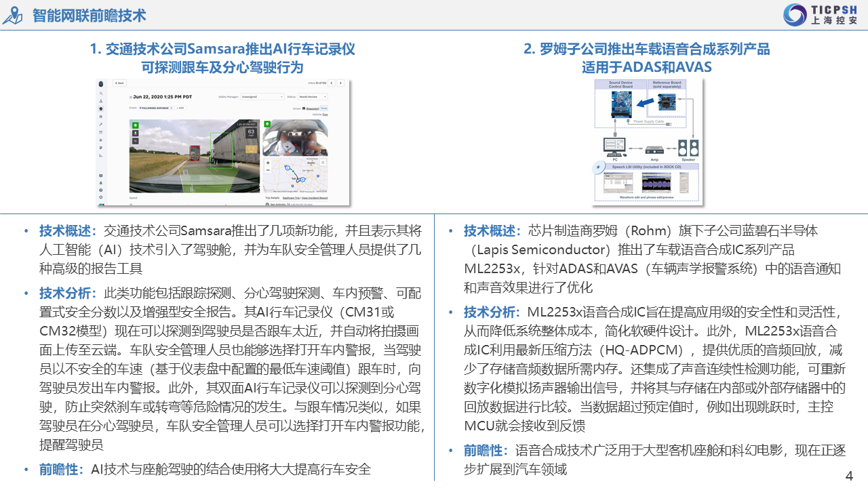868x488 pixels.
Task: Click the search icon in the Samsara sidebar
Action: (x=101, y=93)
